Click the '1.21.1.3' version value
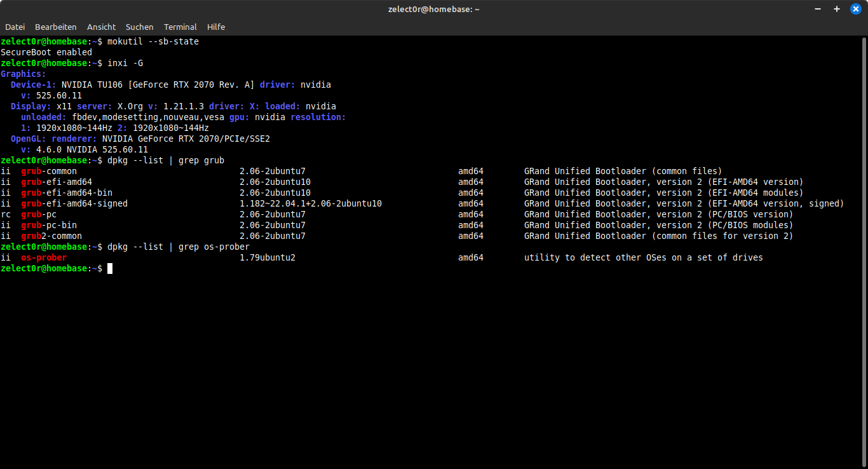Image resolution: width=868 pixels, height=469 pixels. pos(184,106)
